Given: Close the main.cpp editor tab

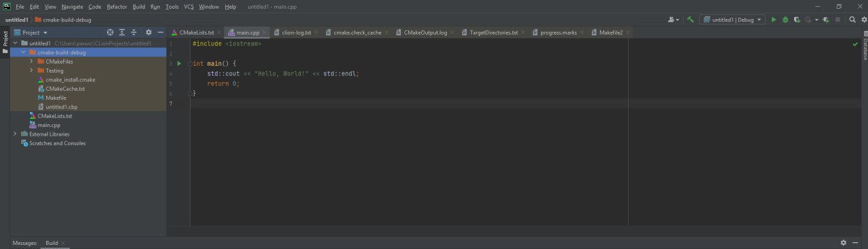Looking at the screenshot, I should click(264, 33).
